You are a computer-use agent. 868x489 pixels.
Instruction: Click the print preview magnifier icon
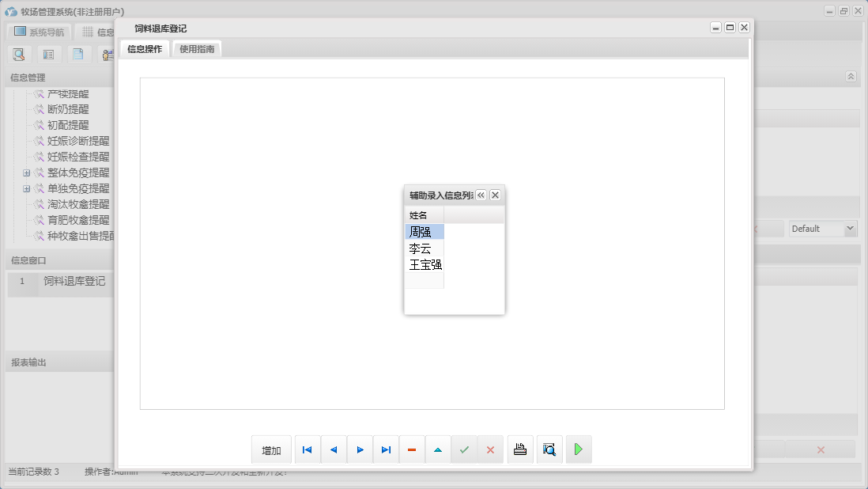point(549,449)
